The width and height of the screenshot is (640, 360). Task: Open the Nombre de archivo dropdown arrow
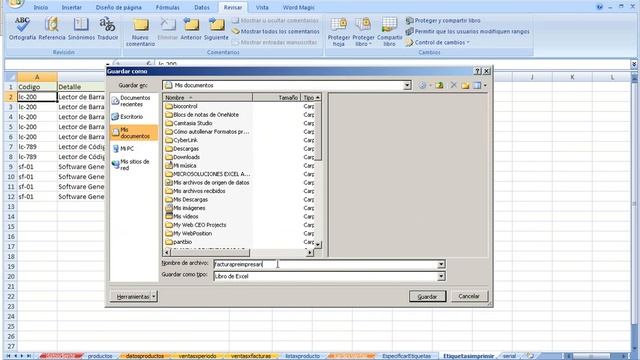(x=441, y=264)
